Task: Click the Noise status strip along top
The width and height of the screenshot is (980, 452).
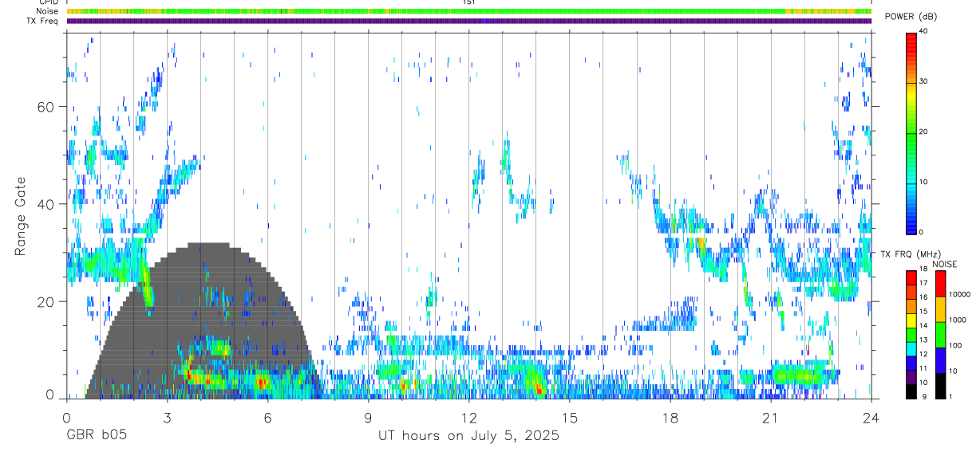Action: pyautogui.click(x=468, y=11)
